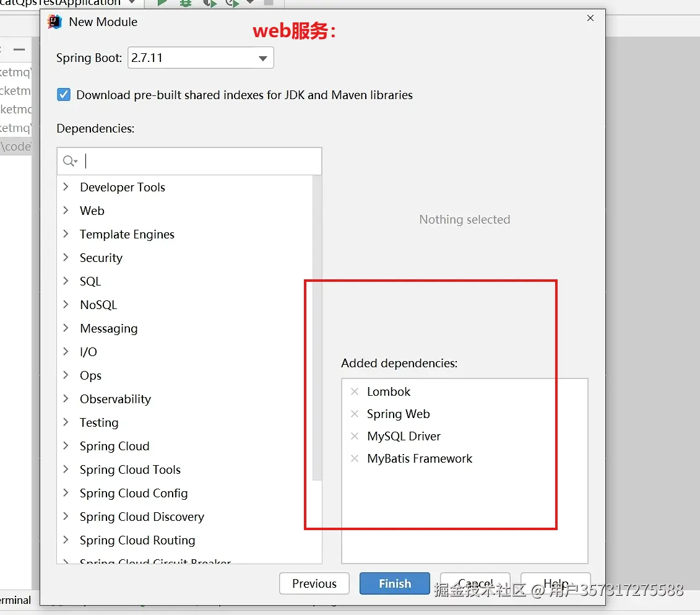Select MySQL Driver in added dependencies
This screenshot has height=615, width=700.
404,437
